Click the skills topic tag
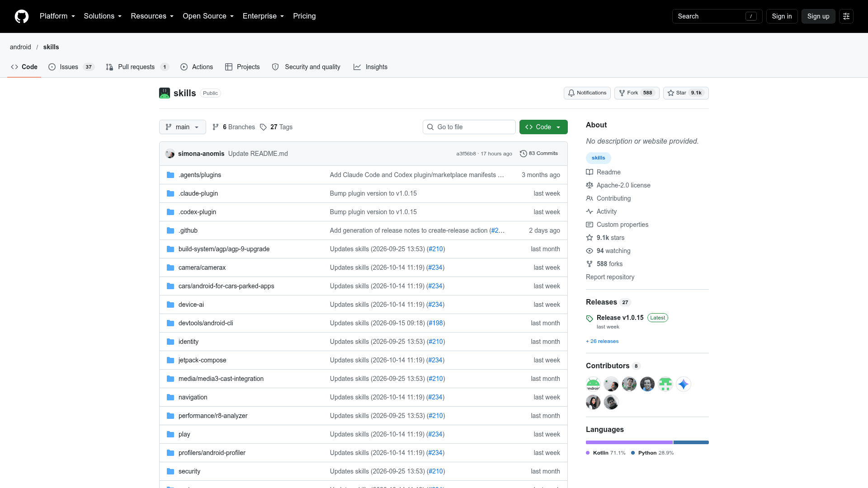Viewport: 868px width, 488px height. 598,158
